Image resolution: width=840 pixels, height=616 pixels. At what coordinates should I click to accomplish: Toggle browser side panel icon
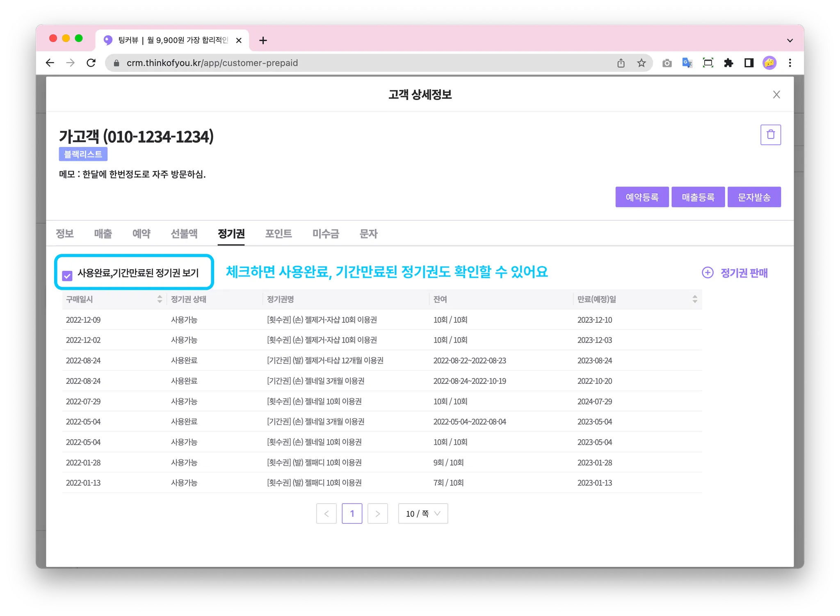[749, 63]
